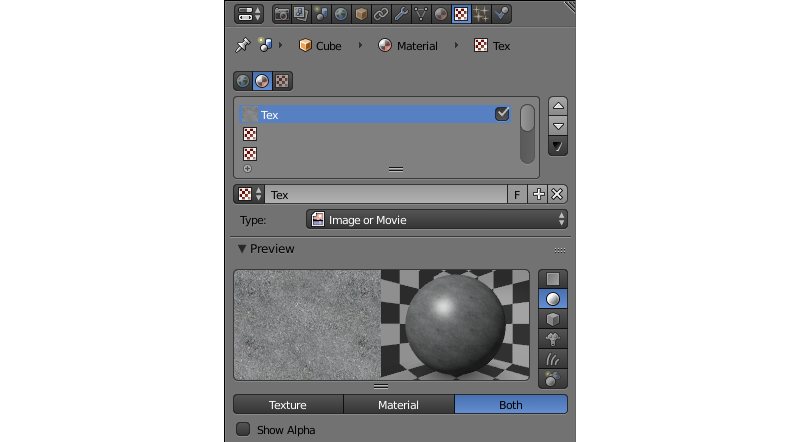Image resolution: width=800 pixels, height=442 pixels.
Task: Add a new texture with the plus button
Action: [x=538, y=194]
